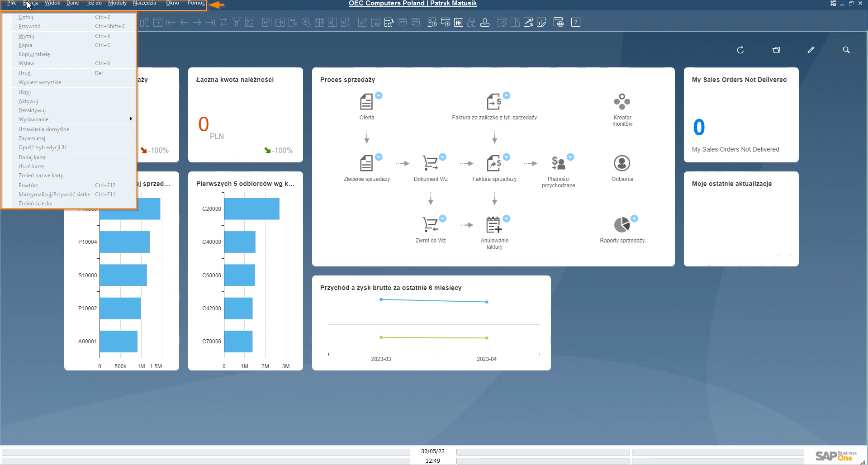Click the filter funnel toolbar icon
This screenshot has width=868, height=465.
click(237, 23)
